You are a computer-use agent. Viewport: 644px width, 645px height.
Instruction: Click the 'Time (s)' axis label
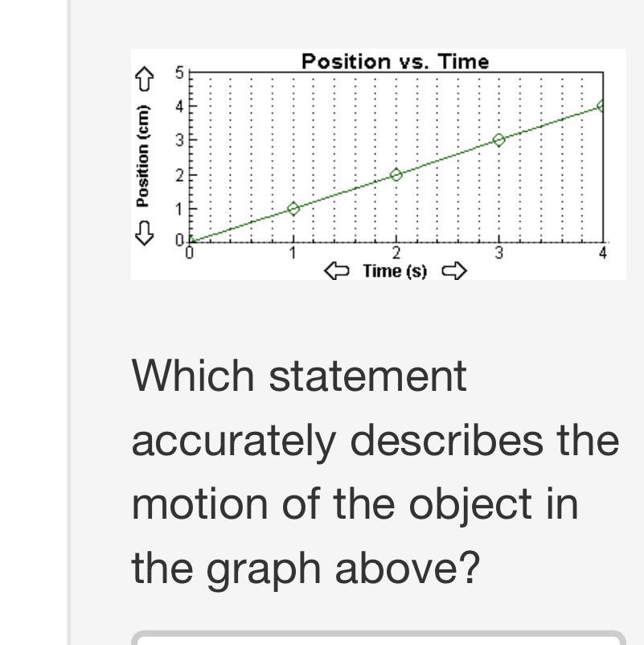pyautogui.click(x=395, y=271)
